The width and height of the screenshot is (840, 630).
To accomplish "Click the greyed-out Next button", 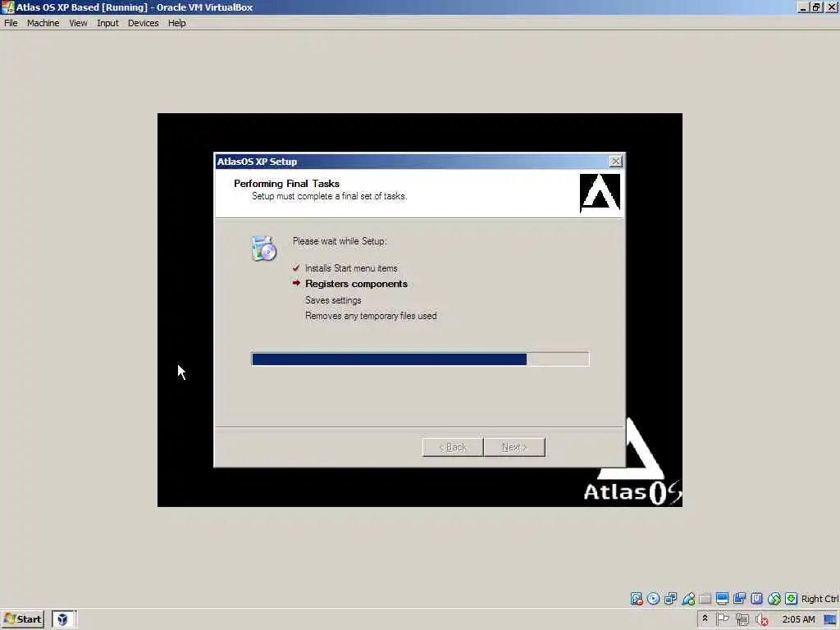I will coord(514,447).
